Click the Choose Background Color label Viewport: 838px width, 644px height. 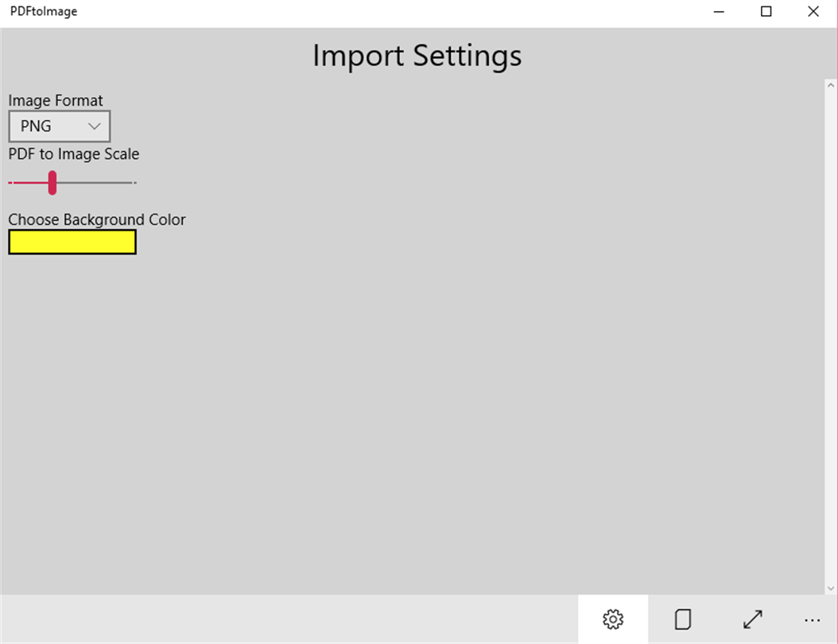[97, 219]
